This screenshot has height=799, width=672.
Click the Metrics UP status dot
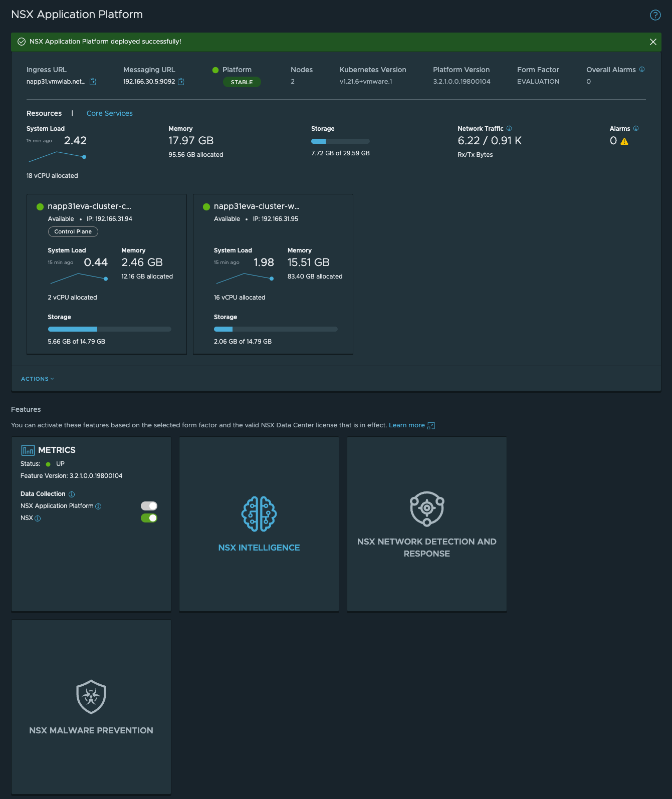coord(48,464)
